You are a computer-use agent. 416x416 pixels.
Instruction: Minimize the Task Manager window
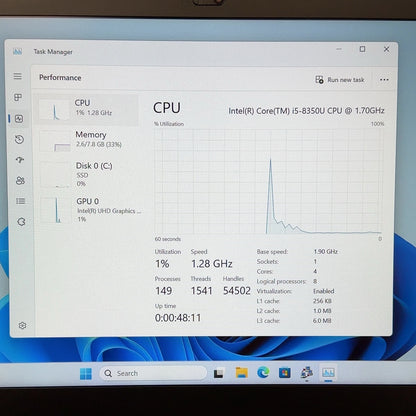click(x=339, y=49)
